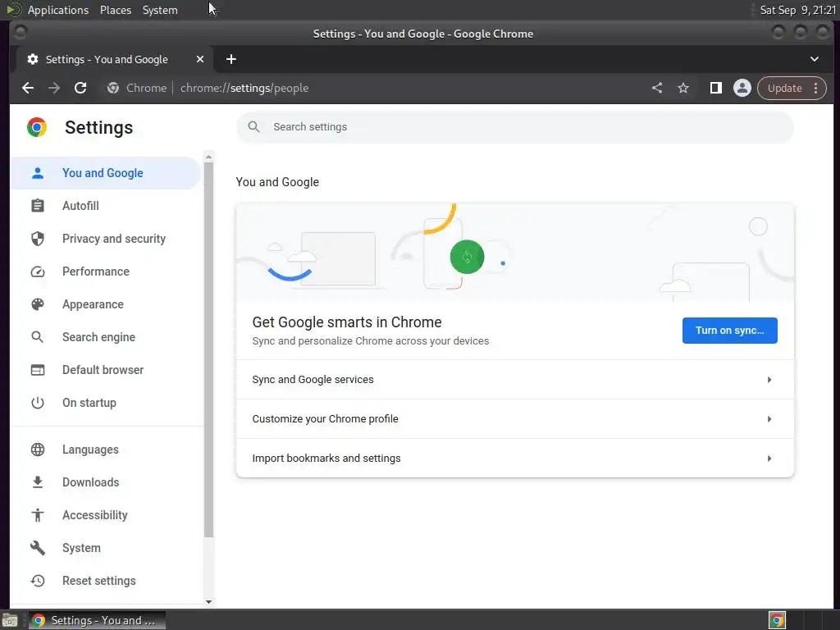The image size is (840, 630).
Task: Open the profile avatar icon
Action: [742, 88]
